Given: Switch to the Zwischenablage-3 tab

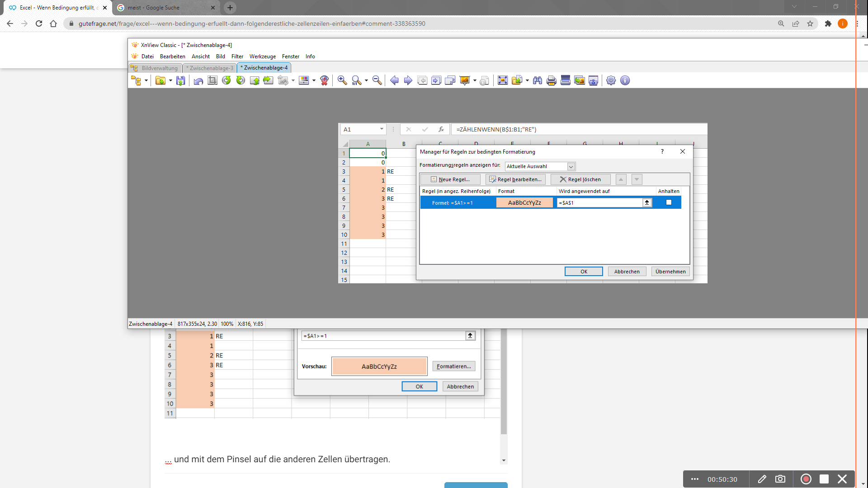Looking at the screenshot, I should (211, 68).
